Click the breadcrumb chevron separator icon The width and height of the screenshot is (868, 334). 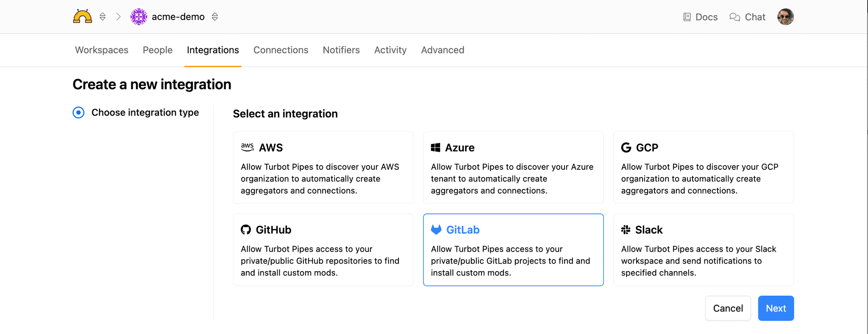[x=119, y=17]
